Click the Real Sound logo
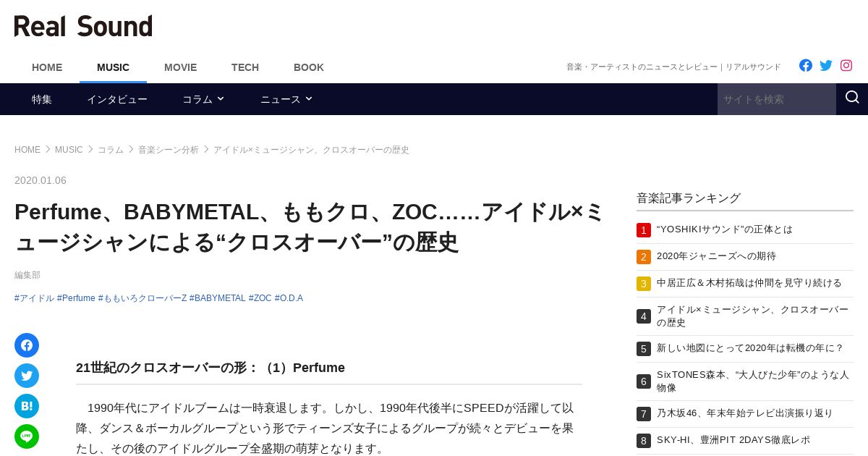The height and width of the screenshot is (456, 868). tap(83, 26)
